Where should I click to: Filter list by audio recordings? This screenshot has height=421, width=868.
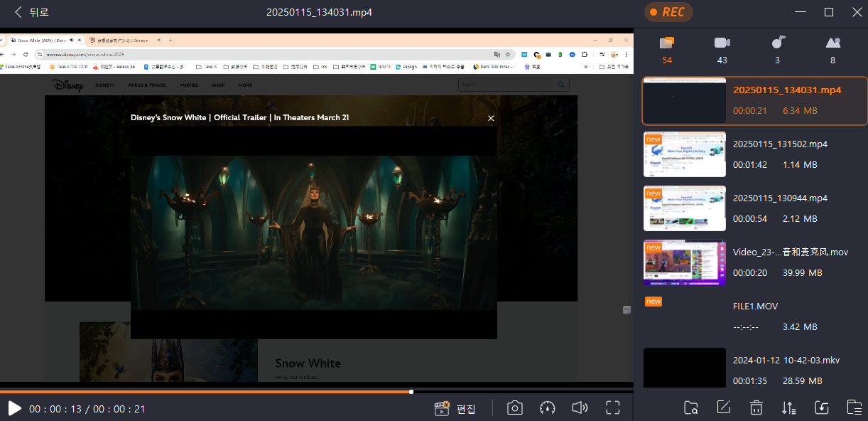click(778, 50)
